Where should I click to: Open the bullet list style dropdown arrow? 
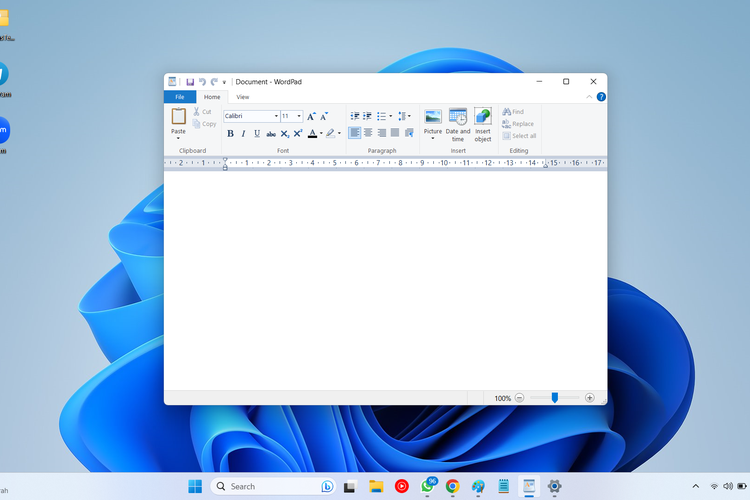pos(391,116)
